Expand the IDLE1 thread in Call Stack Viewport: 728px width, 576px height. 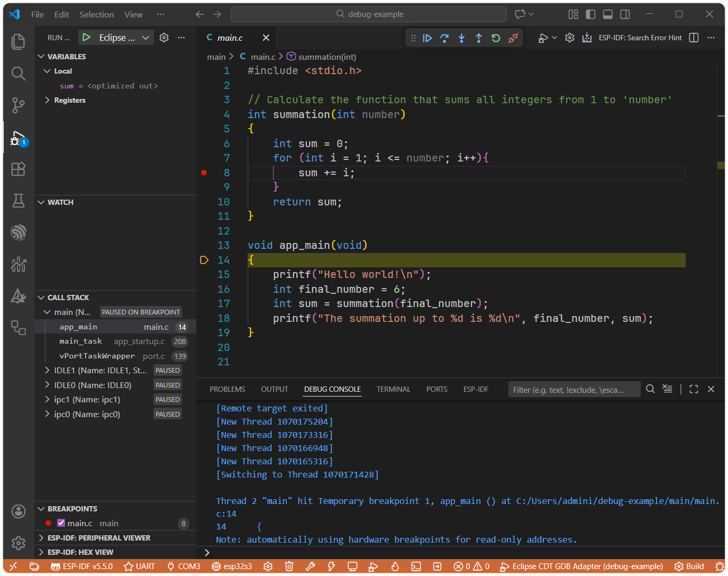pos(47,370)
